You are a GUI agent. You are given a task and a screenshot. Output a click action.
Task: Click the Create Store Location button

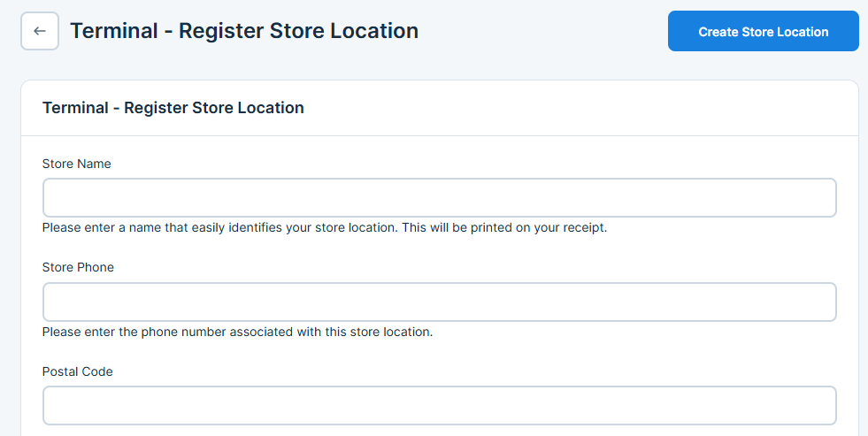(x=763, y=32)
